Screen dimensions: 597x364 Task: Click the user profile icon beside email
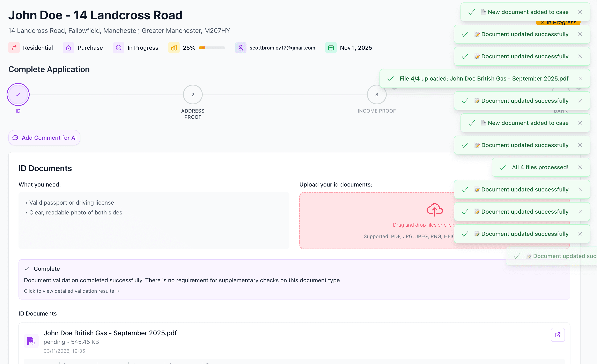click(241, 48)
